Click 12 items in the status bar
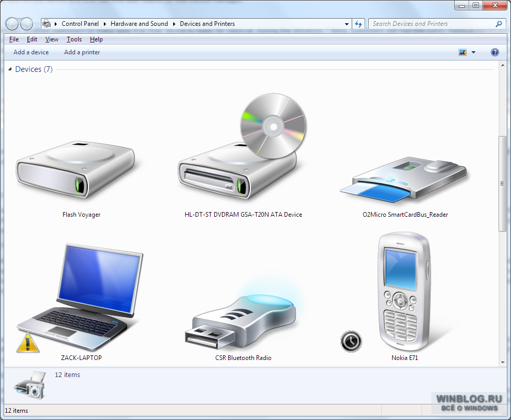Viewport: 511px width, 420px height. (x=17, y=411)
